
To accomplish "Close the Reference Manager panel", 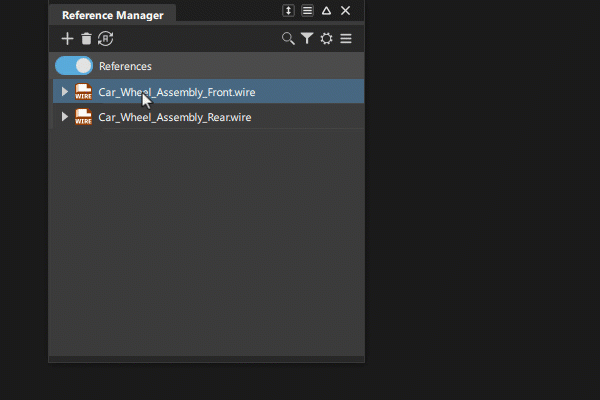I will pos(345,11).
